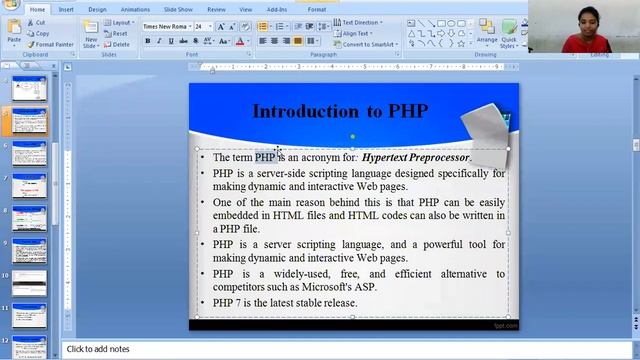The height and width of the screenshot is (360, 640).
Task: Click the tab selector icon by ruler
Action: click(68, 67)
